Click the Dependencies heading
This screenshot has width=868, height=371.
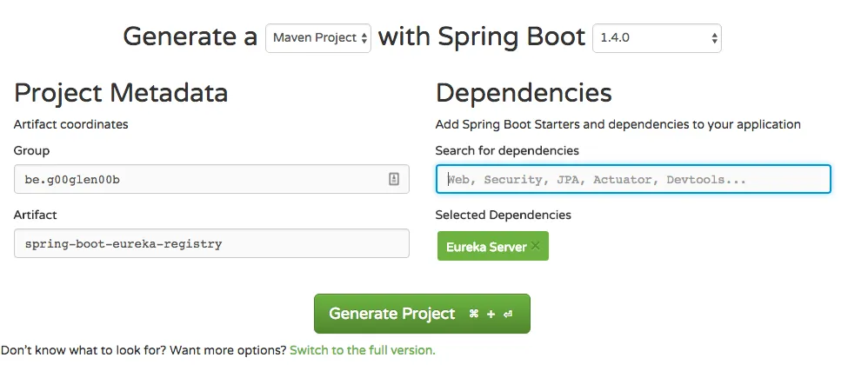click(x=524, y=93)
